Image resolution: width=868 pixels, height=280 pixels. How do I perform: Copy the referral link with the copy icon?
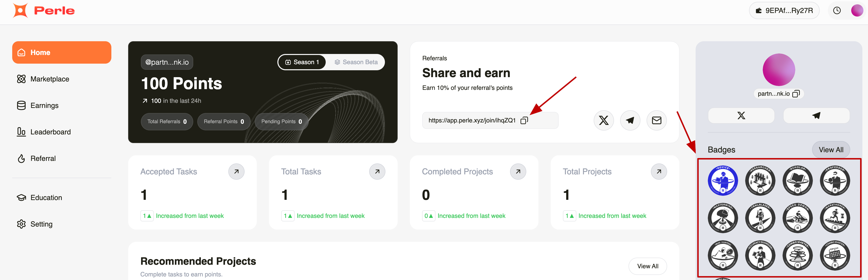(x=524, y=120)
